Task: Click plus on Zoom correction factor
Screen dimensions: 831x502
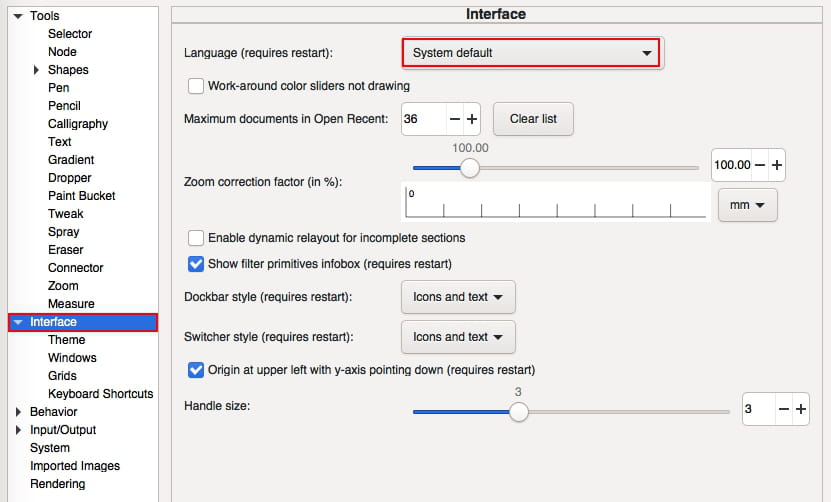Action: pos(776,165)
